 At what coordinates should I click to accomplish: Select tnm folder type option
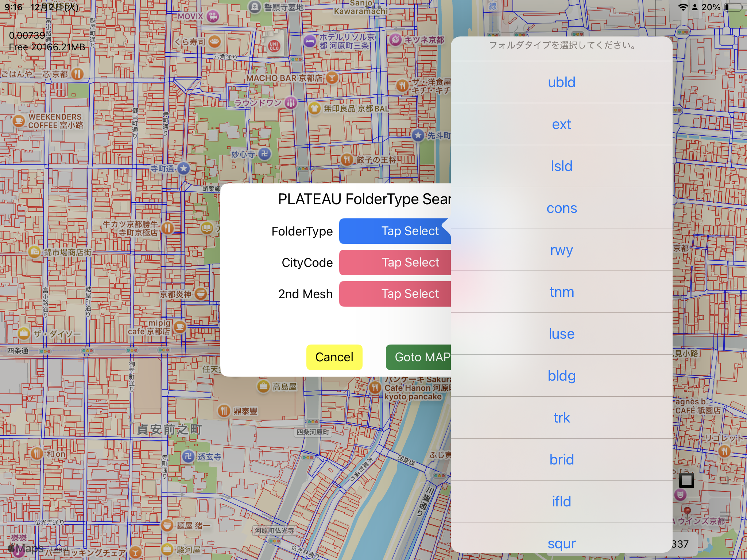[561, 292]
